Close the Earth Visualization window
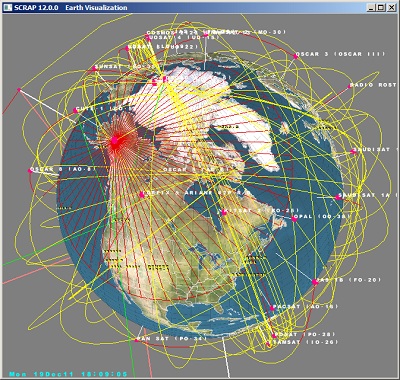Screen dimensions: 400x380 [x=391, y=7]
